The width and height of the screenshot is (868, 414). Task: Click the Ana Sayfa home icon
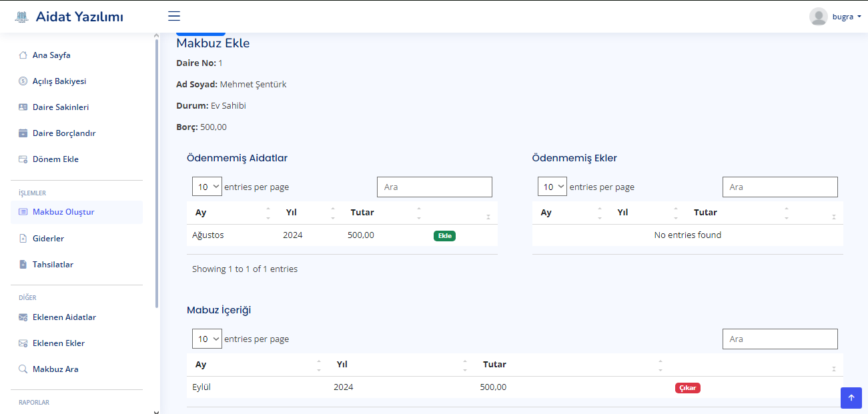point(23,55)
